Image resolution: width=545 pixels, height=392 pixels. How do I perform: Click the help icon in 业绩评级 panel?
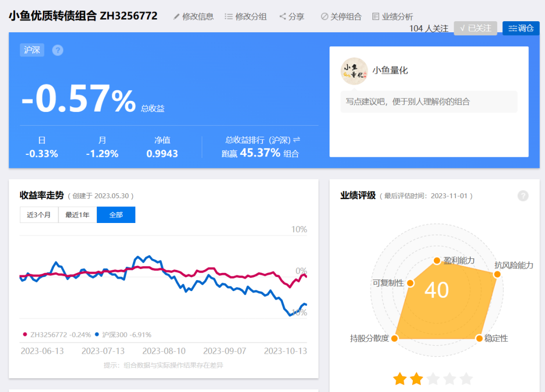pos(523,196)
